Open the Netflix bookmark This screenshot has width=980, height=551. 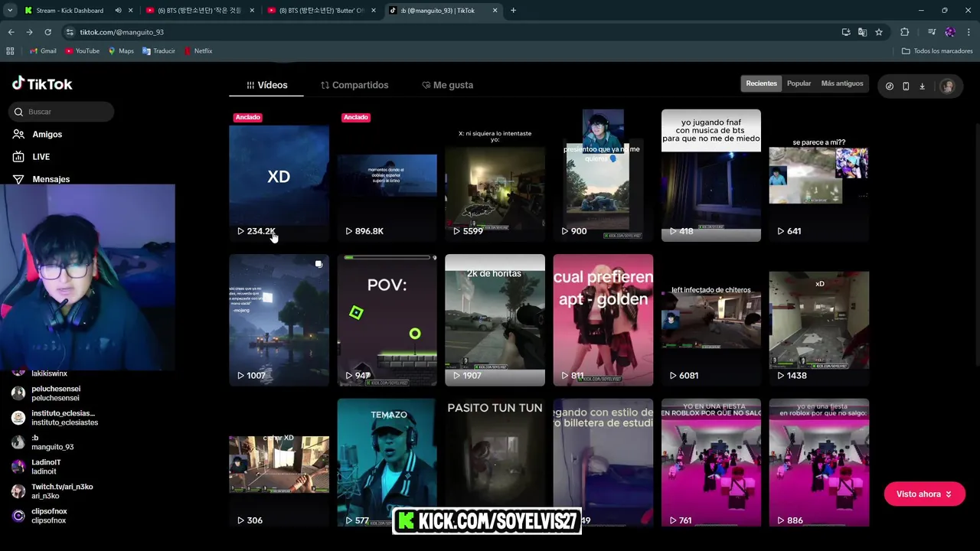coord(198,51)
